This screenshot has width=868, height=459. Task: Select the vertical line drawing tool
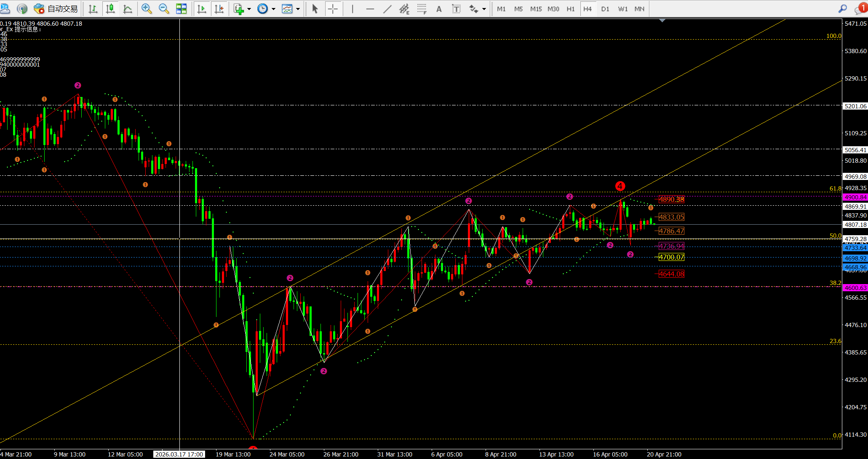[353, 9]
